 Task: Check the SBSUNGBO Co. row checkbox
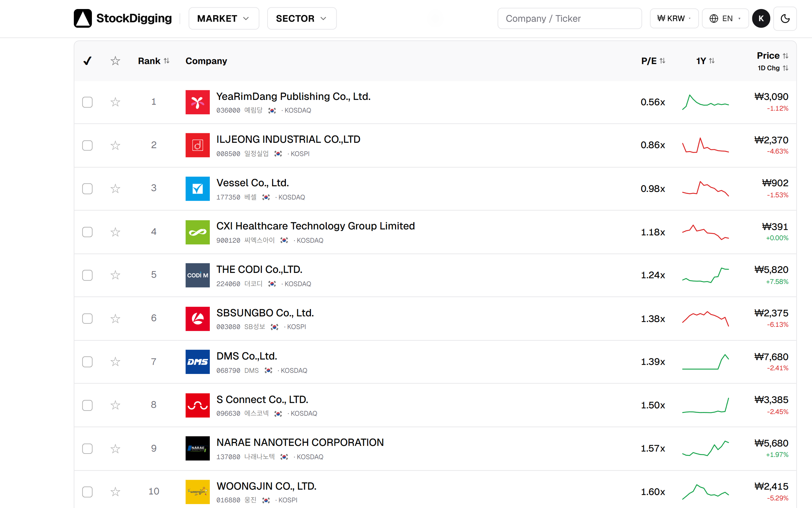click(x=87, y=318)
